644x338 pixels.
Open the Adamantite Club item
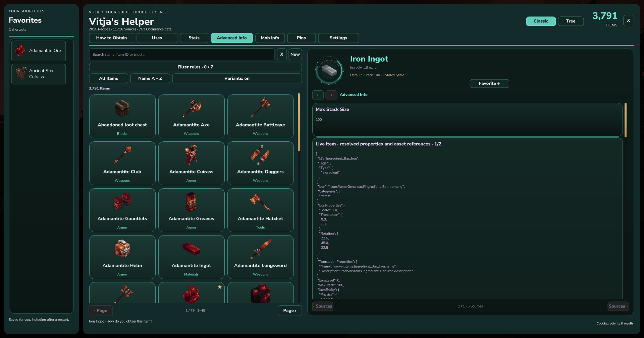[x=122, y=163]
